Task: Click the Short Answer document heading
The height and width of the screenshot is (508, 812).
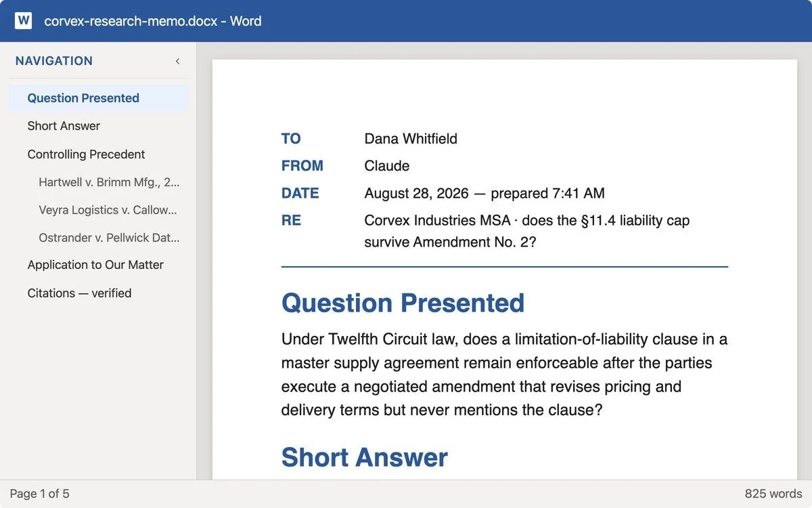Action: pyautogui.click(x=365, y=457)
